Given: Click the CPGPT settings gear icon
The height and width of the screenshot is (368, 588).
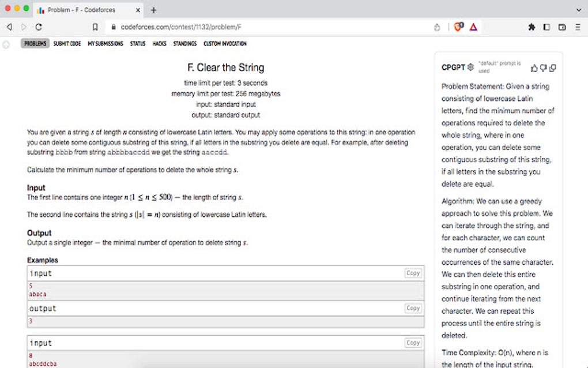Looking at the screenshot, I should click(470, 67).
